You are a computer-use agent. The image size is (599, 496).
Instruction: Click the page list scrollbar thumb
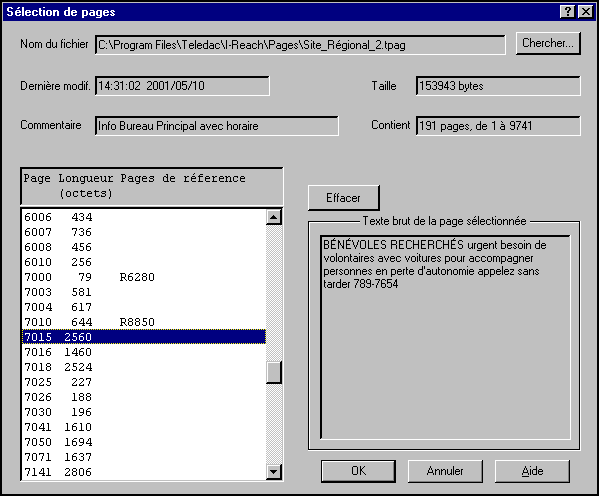pyautogui.click(x=274, y=372)
